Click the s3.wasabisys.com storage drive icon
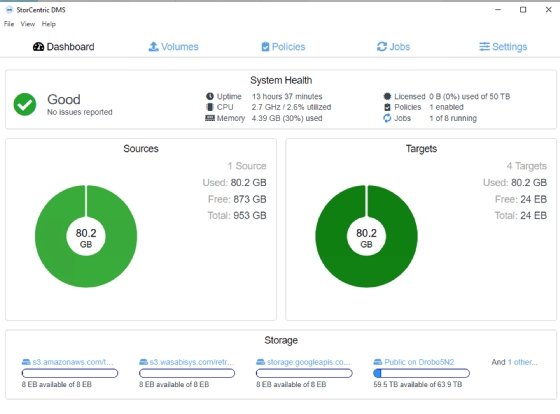 coord(143,362)
